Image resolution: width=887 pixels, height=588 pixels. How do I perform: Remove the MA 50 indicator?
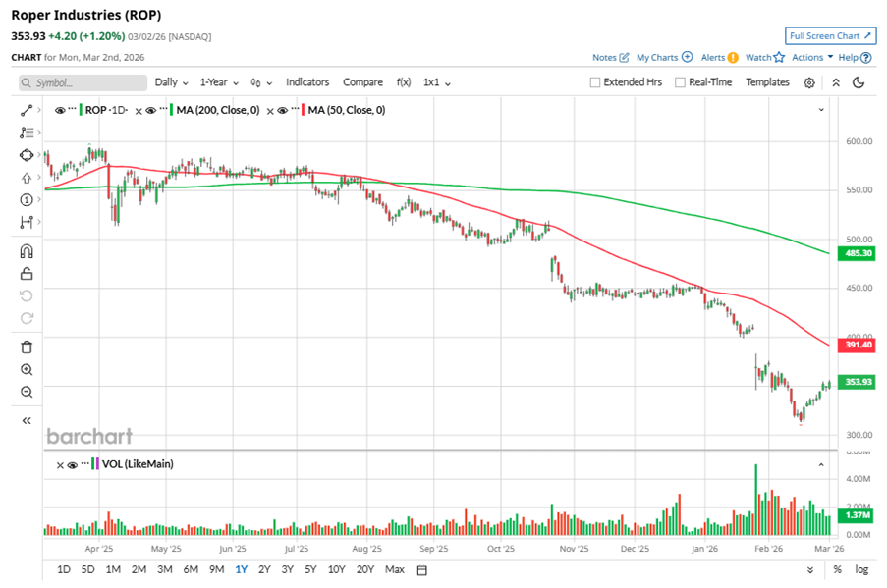click(x=270, y=111)
